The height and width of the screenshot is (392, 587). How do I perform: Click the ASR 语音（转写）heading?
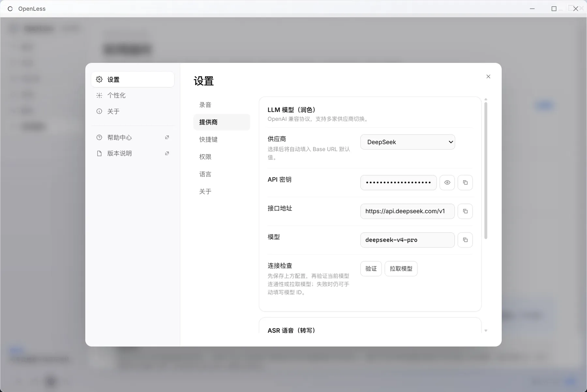292,330
